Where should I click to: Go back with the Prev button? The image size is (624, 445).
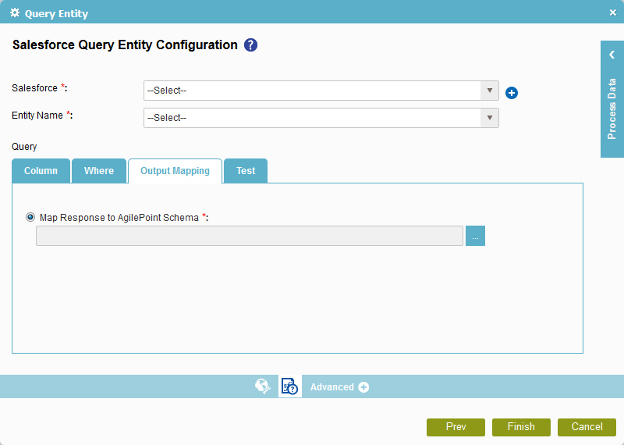[456, 427]
